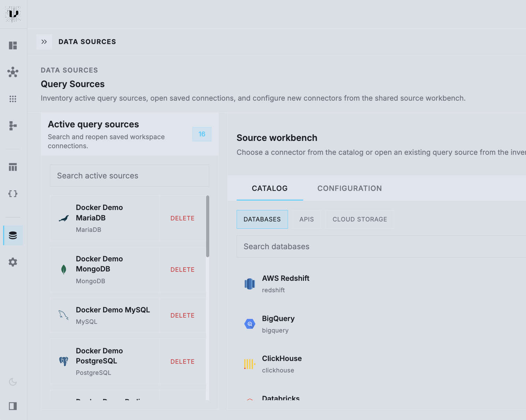Select the CLOUD STORAGE filter

coord(359,219)
